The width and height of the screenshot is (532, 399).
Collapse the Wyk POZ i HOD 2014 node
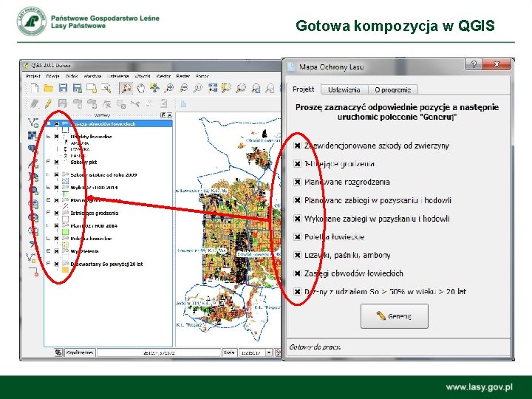pyautogui.click(x=48, y=187)
